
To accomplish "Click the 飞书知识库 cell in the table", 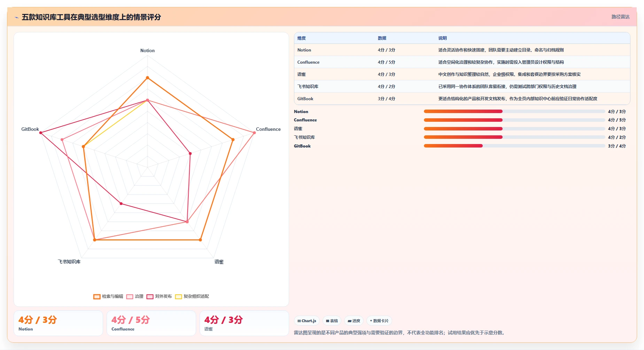I will (x=308, y=87).
